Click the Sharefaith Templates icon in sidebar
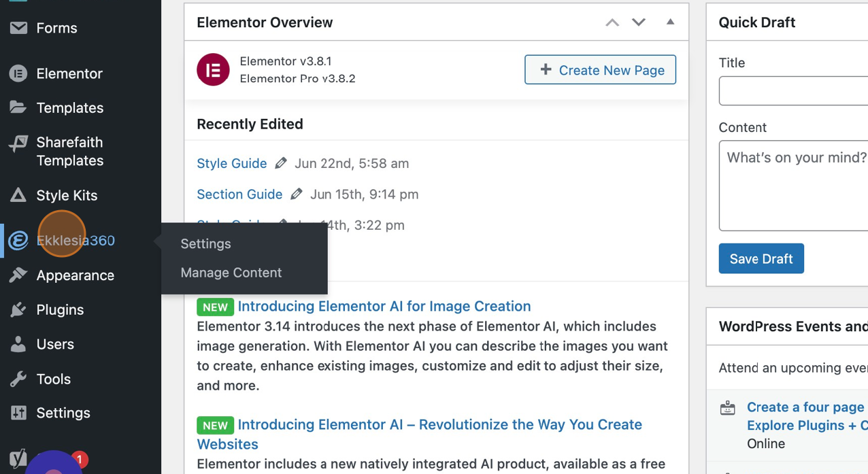This screenshot has height=474, width=868. tap(18, 143)
